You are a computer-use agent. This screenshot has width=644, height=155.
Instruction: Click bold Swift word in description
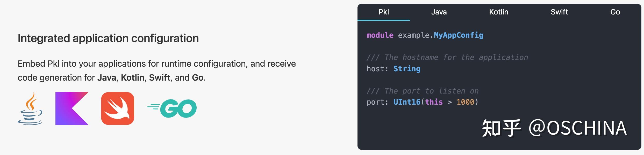[x=160, y=78]
